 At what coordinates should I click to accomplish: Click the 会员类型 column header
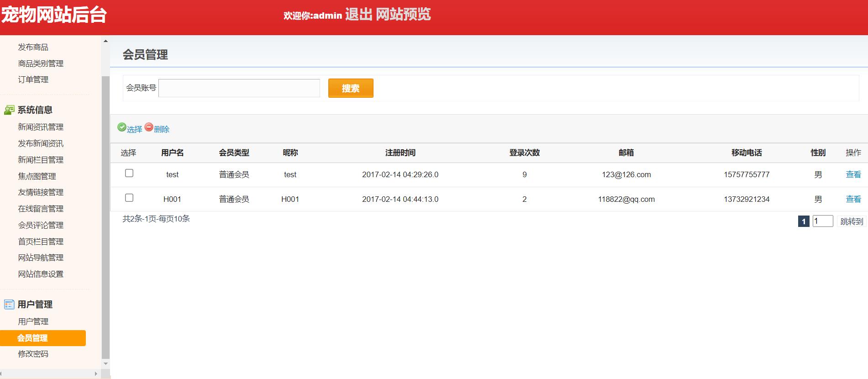pos(234,153)
